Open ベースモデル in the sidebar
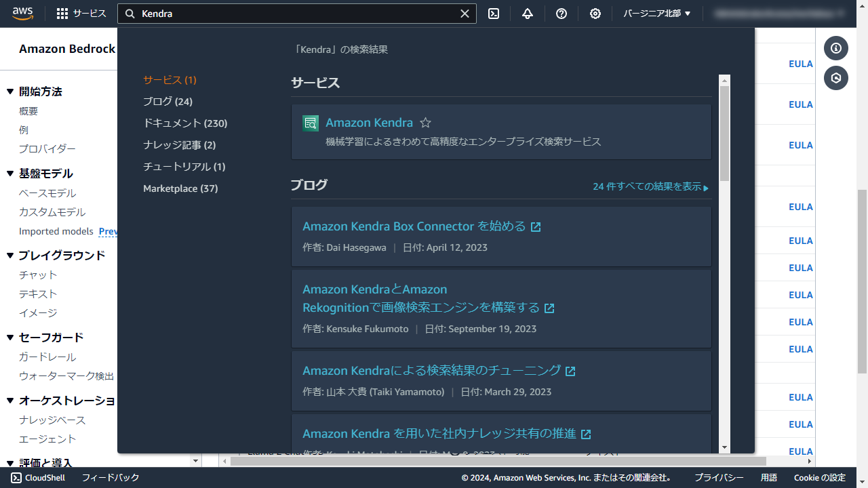Viewport: 868px width, 488px height. tap(47, 193)
